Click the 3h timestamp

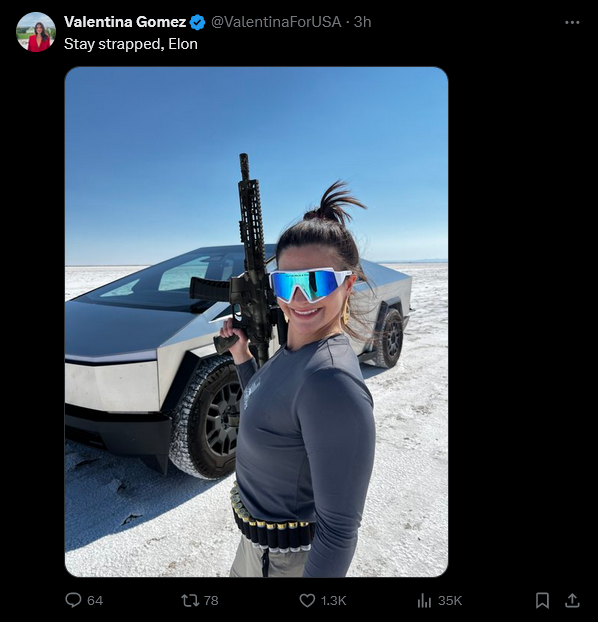362,22
